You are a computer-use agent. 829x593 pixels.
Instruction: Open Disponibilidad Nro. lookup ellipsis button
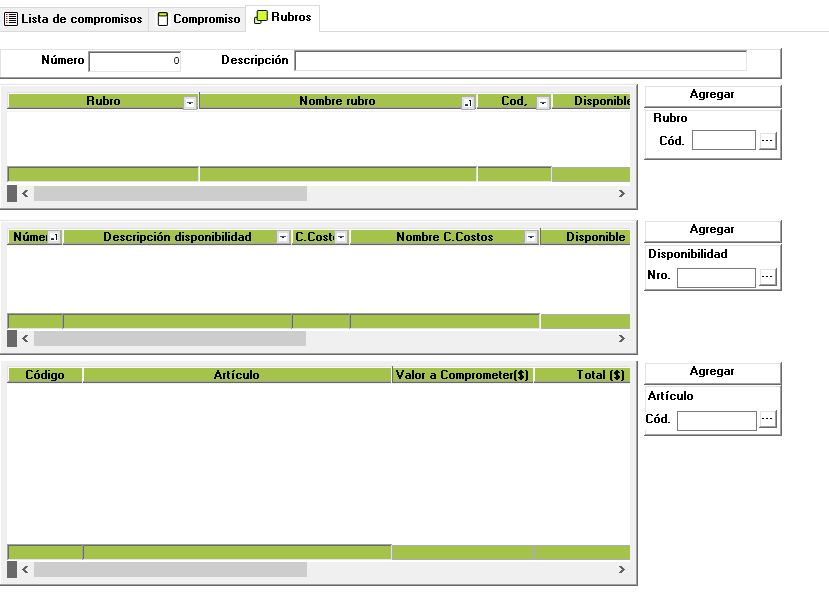pyautogui.click(x=767, y=277)
